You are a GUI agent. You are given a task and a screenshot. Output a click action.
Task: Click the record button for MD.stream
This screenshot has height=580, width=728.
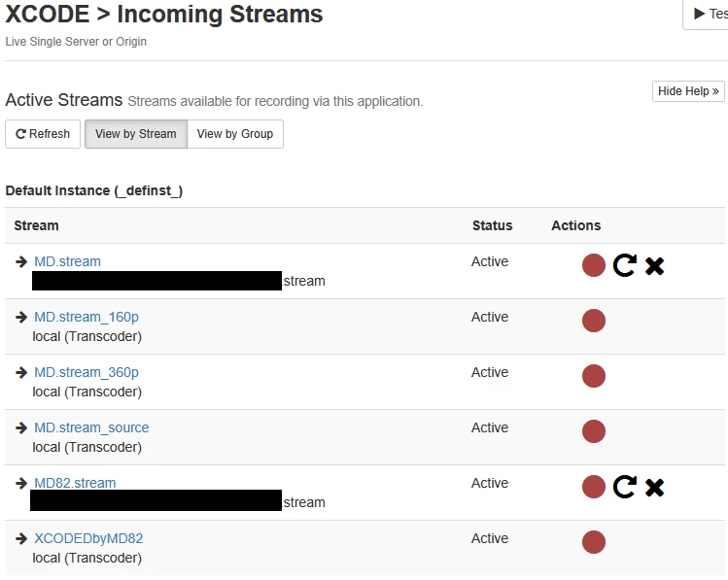point(593,265)
